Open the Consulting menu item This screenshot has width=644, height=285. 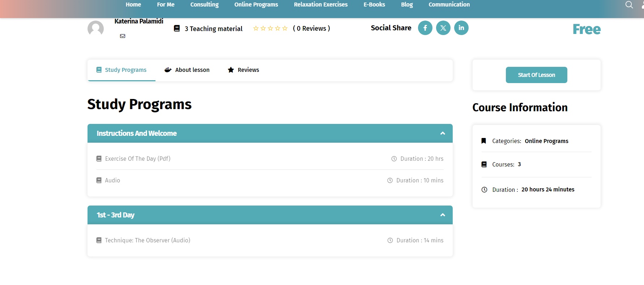[204, 5]
